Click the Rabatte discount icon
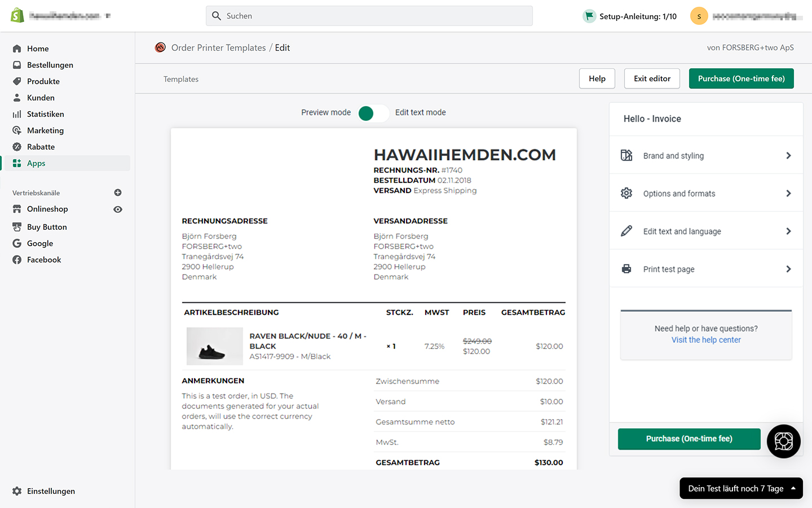Image resolution: width=812 pixels, height=508 pixels. pos(17,147)
